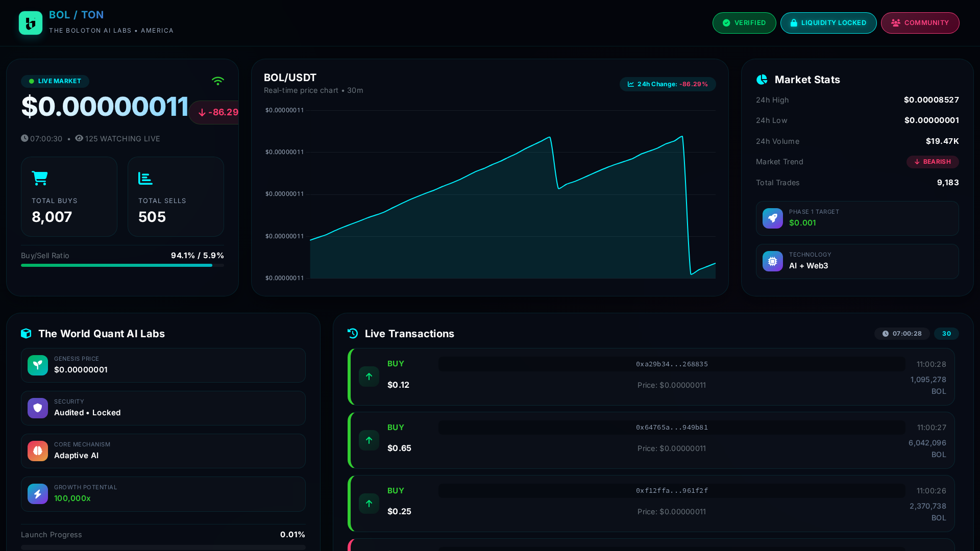The height and width of the screenshot is (551, 980).
Task: Click the clock icon beside 07:00:30
Action: point(24,138)
